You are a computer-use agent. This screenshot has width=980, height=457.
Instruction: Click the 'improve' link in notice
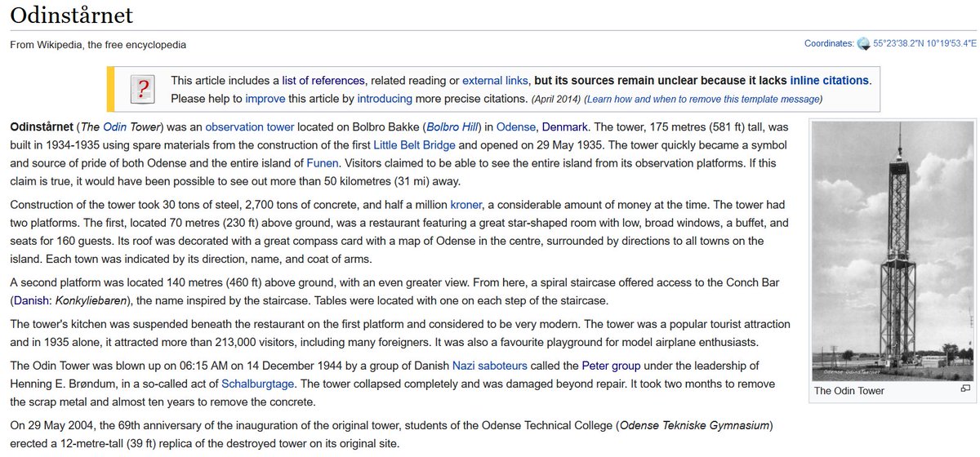(x=265, y=99)
